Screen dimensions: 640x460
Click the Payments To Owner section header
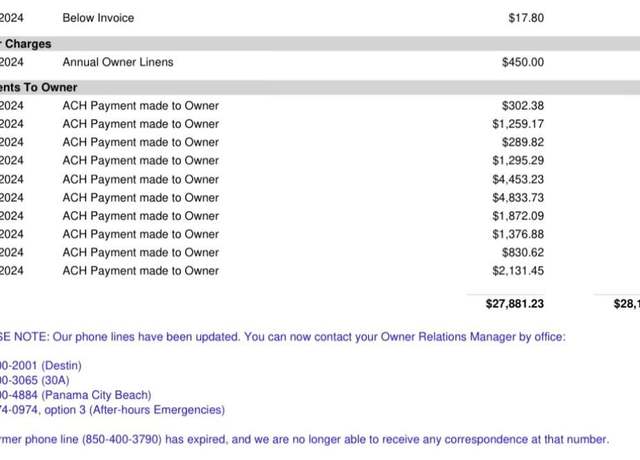38,87
